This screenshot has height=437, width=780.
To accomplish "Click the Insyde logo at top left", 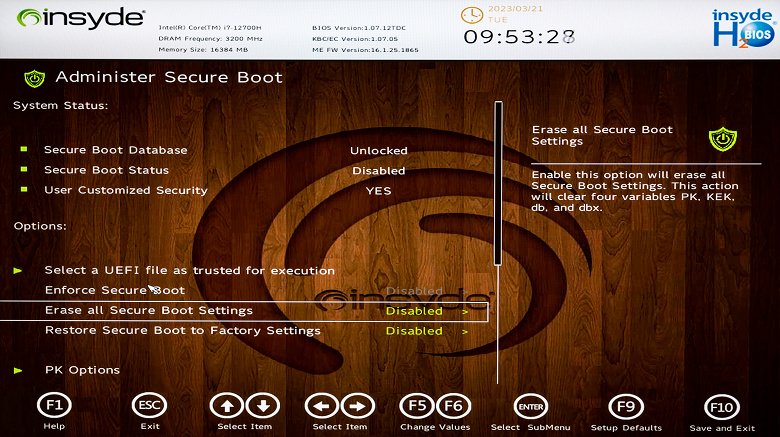I will (81, 18).
